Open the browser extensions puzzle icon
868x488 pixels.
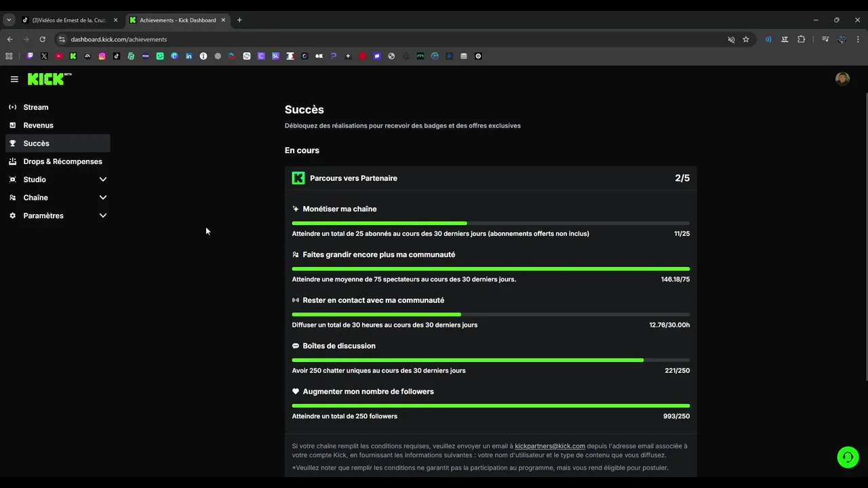pos(801,39)
